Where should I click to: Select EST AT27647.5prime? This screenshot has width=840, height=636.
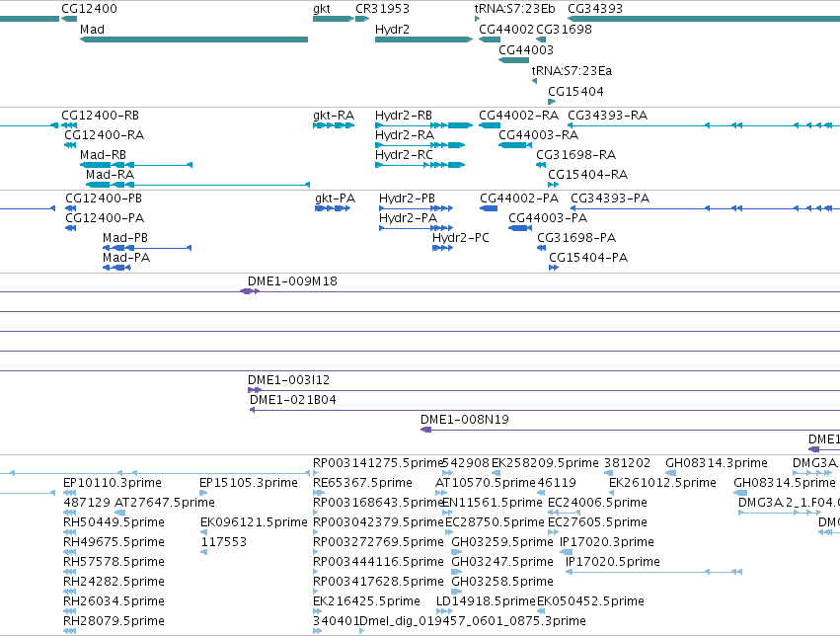165,503
